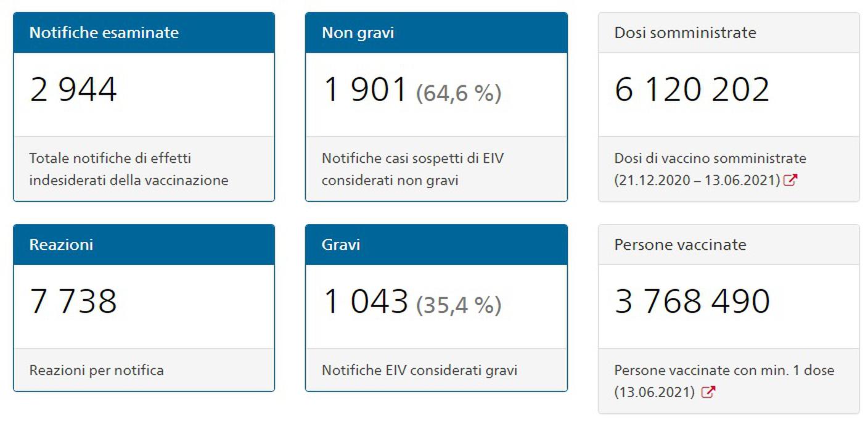The image size is (868, 428).
Task: Click the 3 768 490 vaccinated figure
Action: point(692,302)
